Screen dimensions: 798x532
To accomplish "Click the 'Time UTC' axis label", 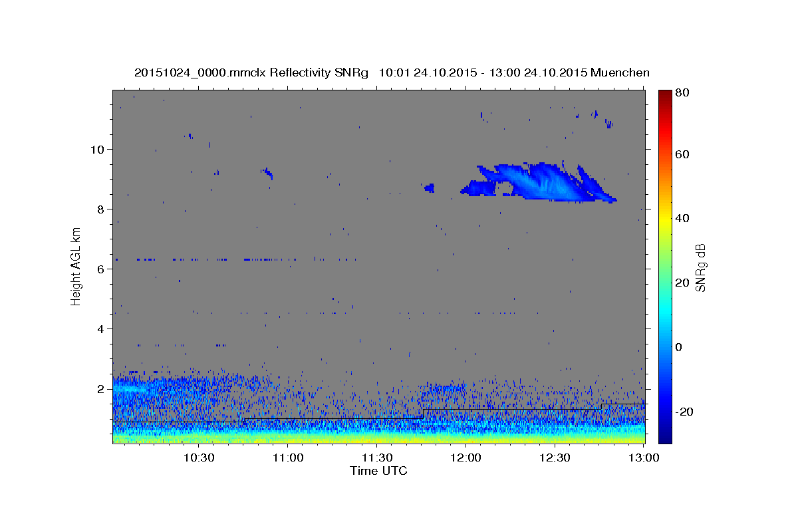I will tap(378, 471).
